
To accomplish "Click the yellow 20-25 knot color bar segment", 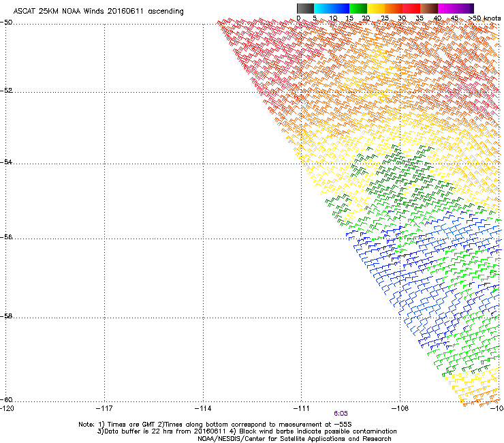I will point(376,8).
